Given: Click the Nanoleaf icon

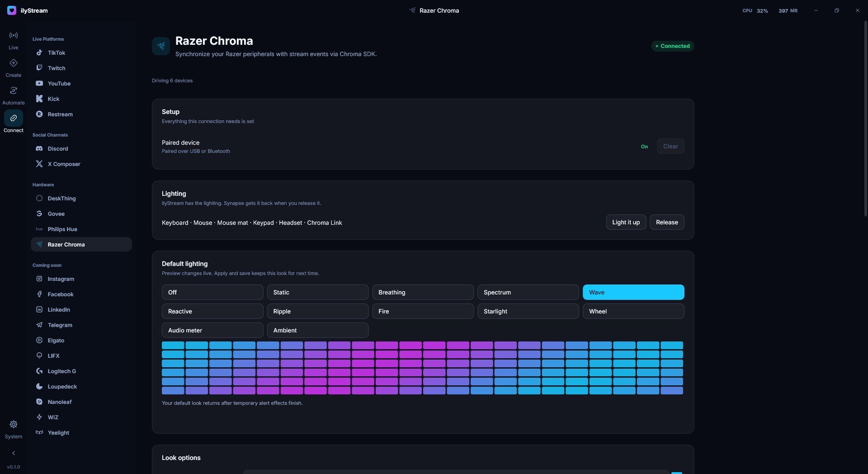Looking at the screenshot, I should 39,402.
